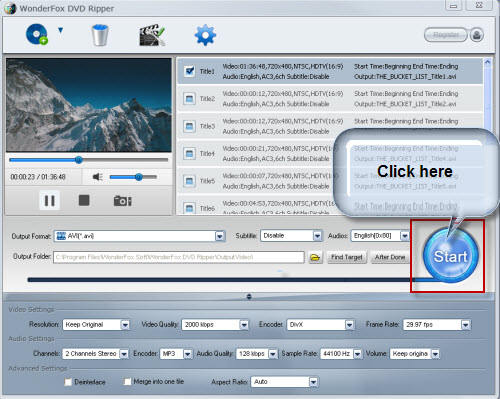
Task: Click the Find Target button
Action: tap(347, 257)
